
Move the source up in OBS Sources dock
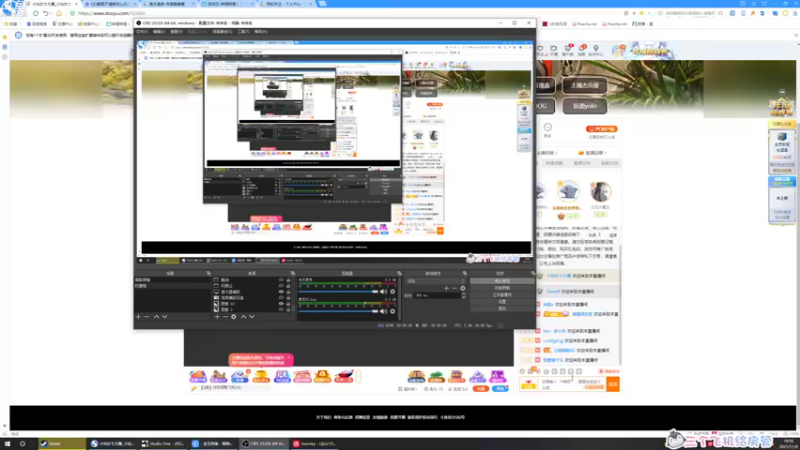[243, 317]
